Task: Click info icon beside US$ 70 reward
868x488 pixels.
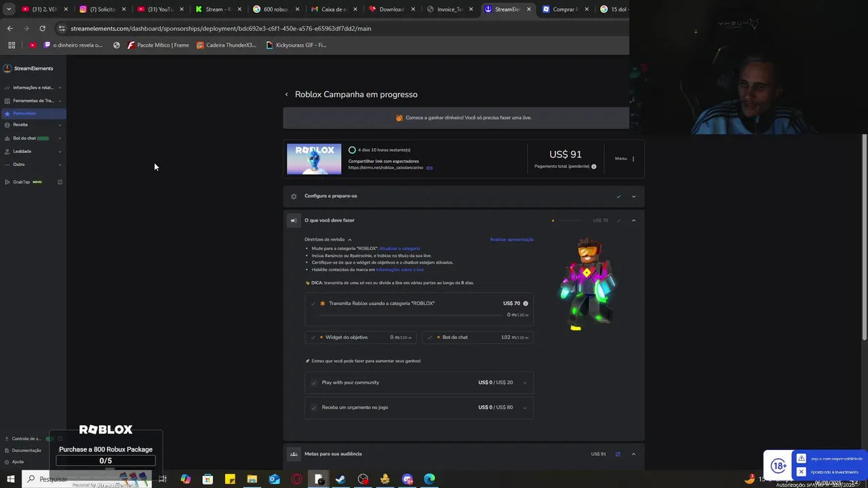Action: 526,304
